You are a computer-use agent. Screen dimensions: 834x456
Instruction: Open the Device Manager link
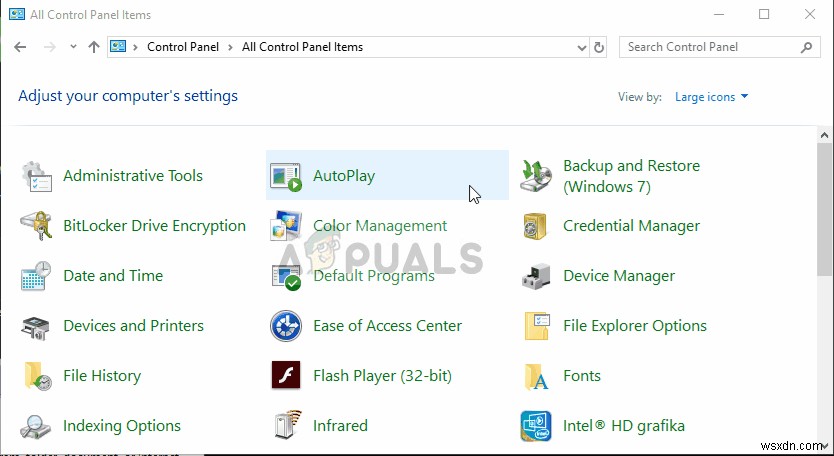[x=619, y=276]
